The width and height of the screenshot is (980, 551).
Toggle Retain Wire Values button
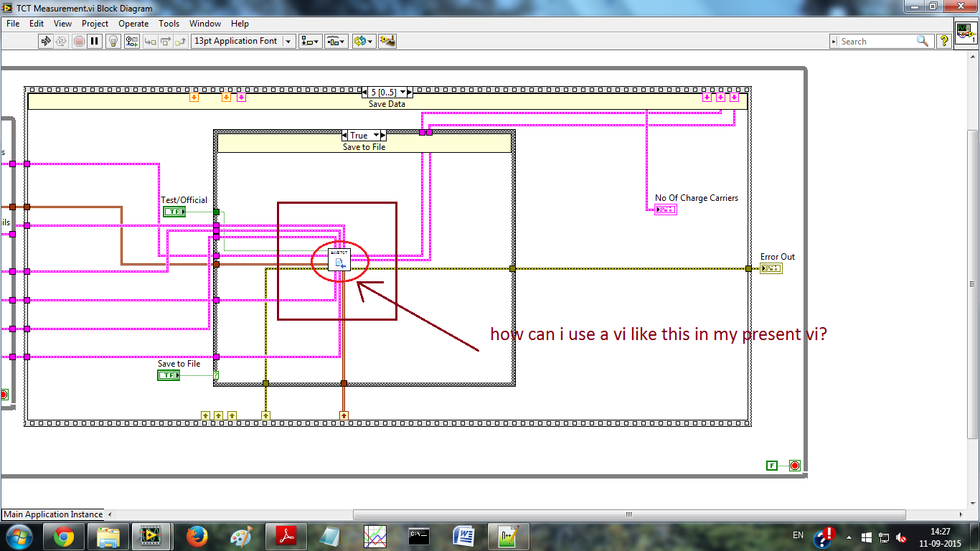click(131, 41)
